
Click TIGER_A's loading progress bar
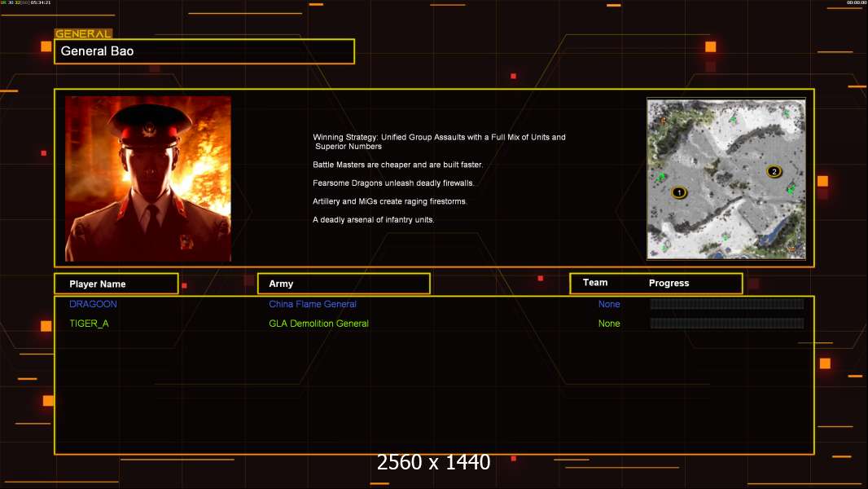[x=726, y=324]
